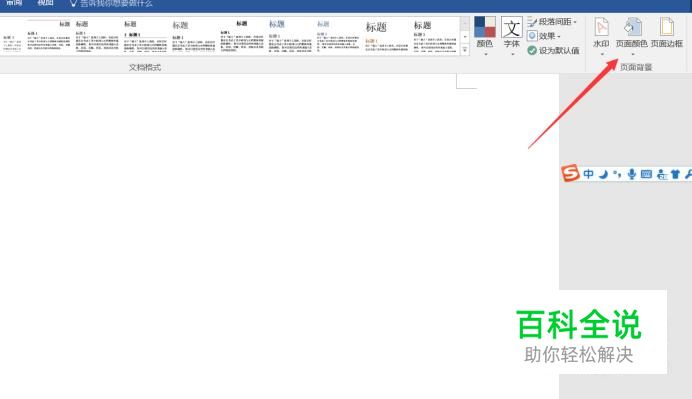Click the lightbulb Tell Me icon

click(x=73, y=3)
